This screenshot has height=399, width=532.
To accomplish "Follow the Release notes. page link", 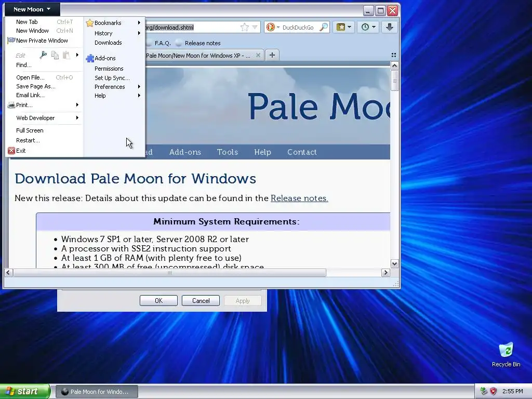I will [299, 198].
